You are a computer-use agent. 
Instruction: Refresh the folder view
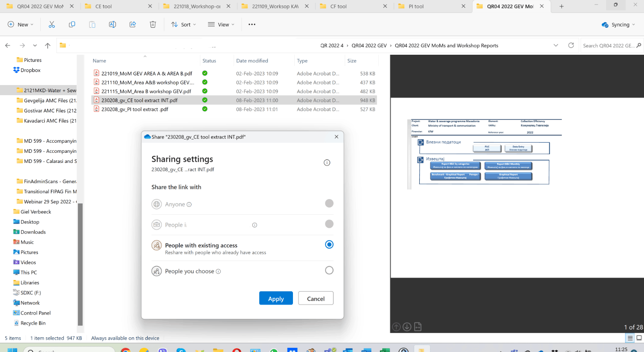[x=572, y=45]
